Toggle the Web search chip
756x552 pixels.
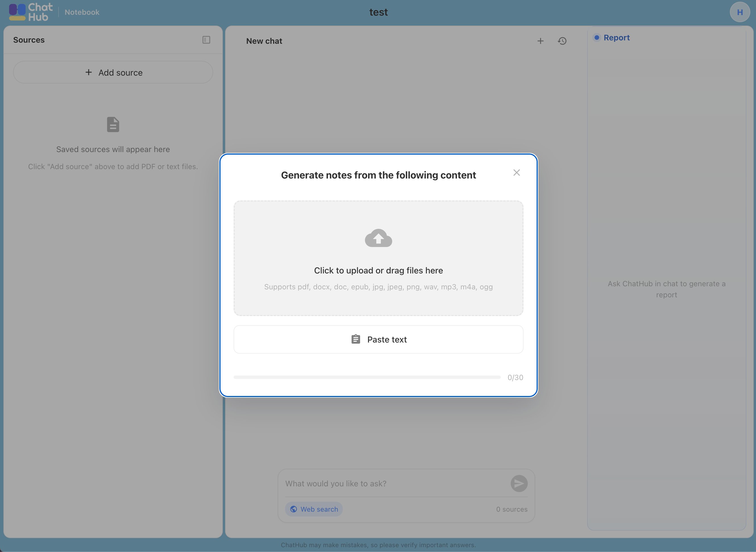click(x=314, y=509)
